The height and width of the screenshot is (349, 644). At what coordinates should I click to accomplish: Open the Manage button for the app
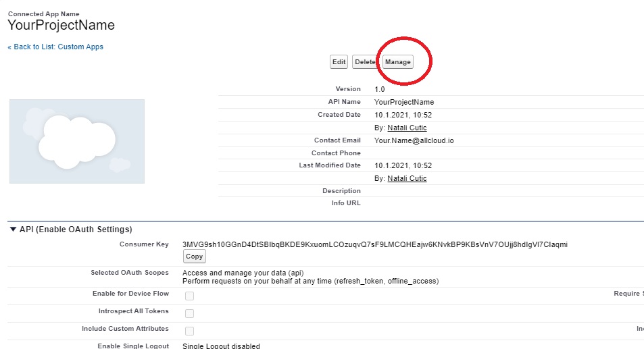(x=397, y=62)
